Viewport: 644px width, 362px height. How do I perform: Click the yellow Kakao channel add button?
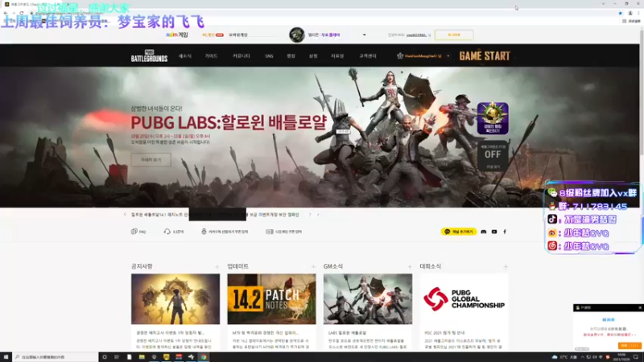pyautogui.click(x=458, y=232)
